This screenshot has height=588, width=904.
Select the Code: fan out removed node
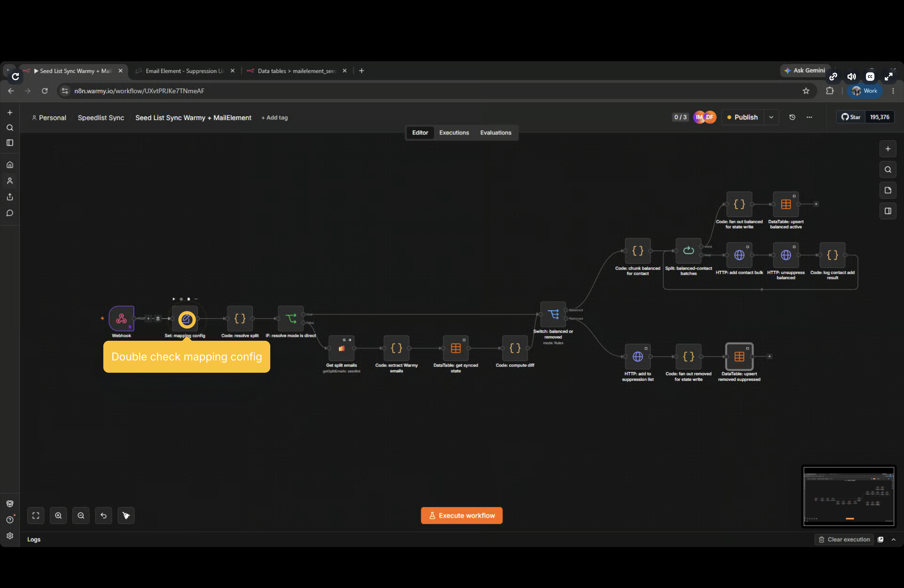coord(688,356)
